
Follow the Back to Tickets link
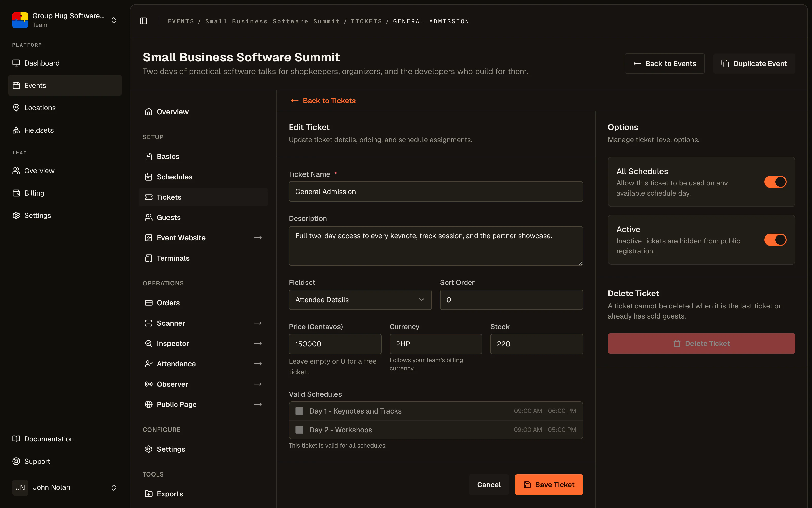(323, 101)
